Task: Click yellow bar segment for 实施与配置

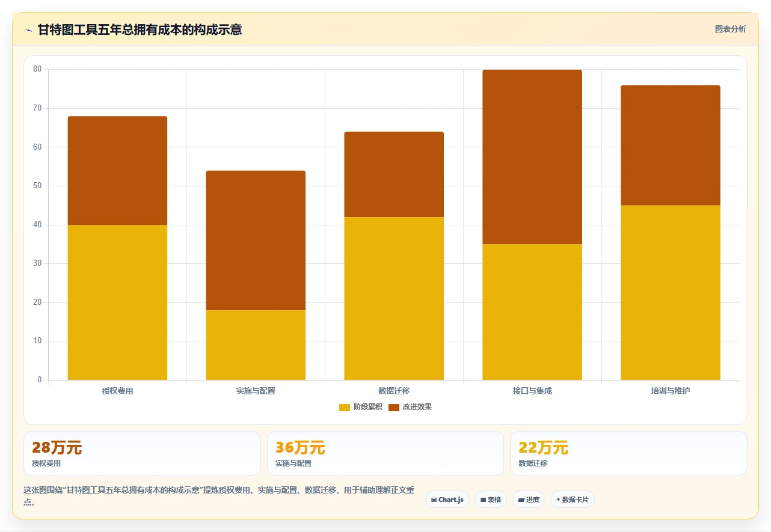Action: (256, 345)
